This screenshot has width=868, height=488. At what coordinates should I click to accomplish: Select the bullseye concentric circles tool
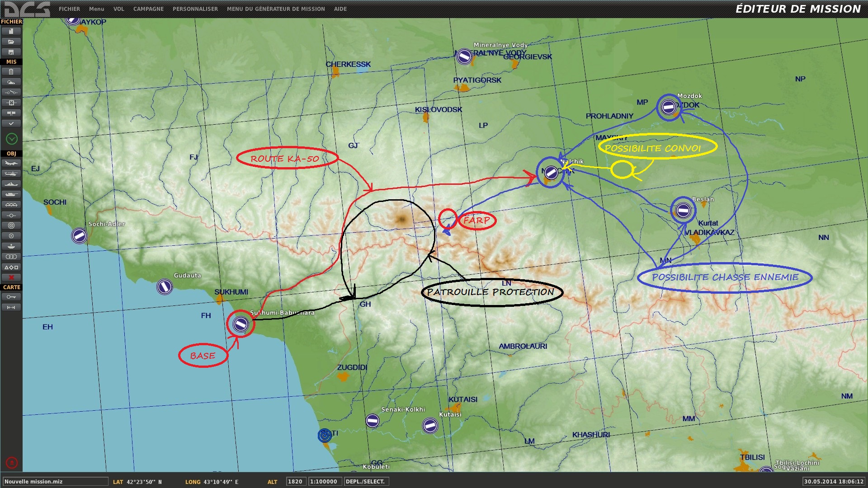pyautogui.click(x=11, y=225)
